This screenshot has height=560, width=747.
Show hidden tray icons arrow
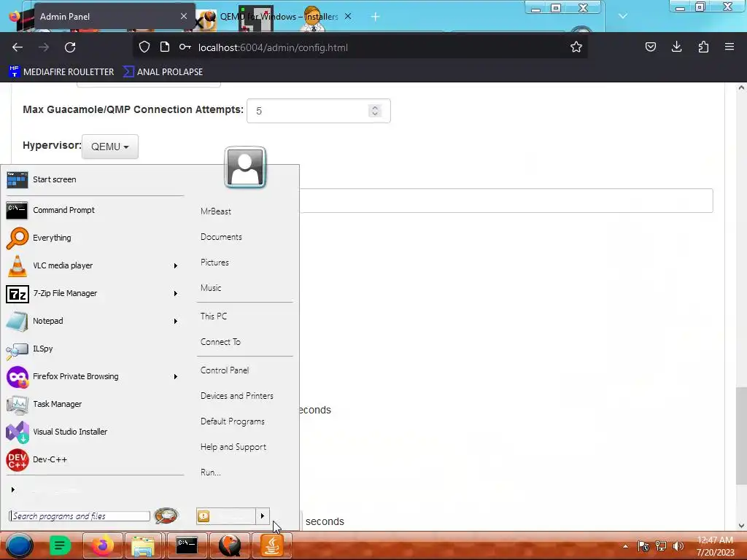[625, 546]
